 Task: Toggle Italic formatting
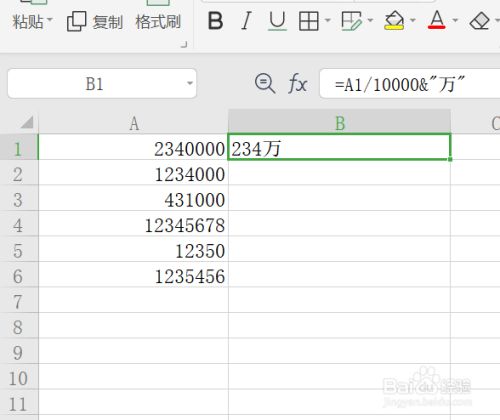click(x=246, y=21)
